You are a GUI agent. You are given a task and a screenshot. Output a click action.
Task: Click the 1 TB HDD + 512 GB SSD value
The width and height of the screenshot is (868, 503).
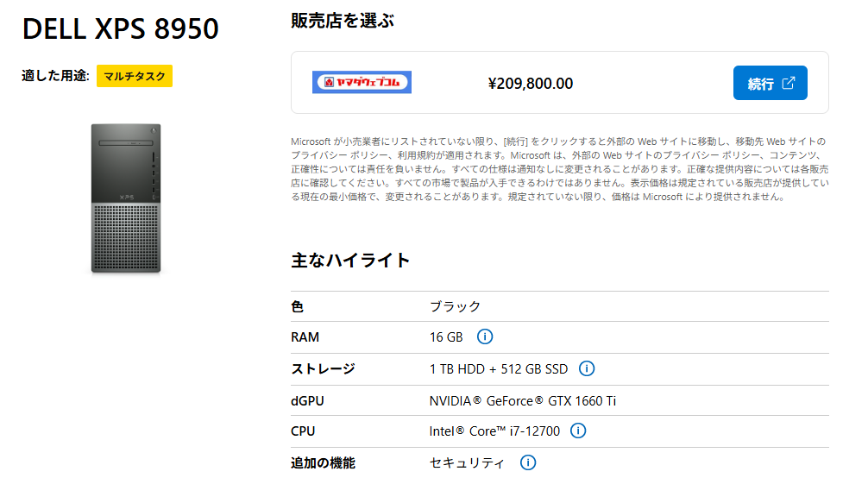point(499,369)
